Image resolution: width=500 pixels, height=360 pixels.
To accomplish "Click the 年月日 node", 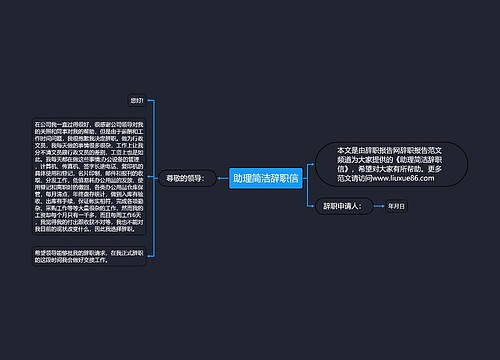I will coord(396,206).
